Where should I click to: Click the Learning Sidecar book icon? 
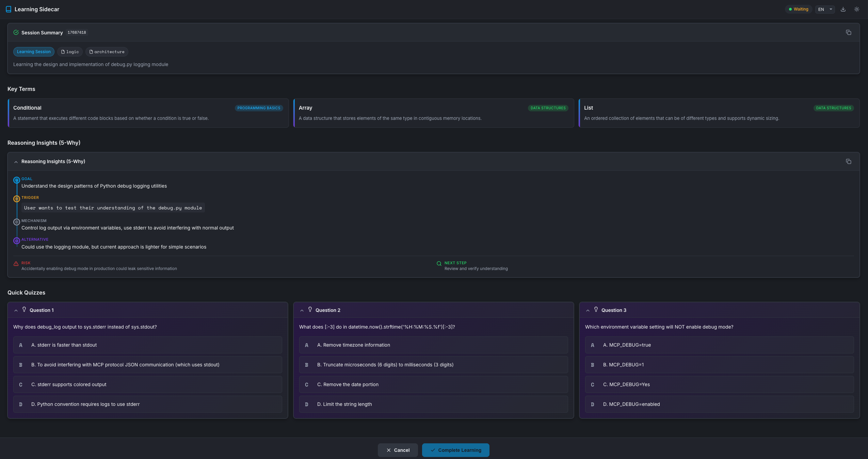pyautogui.click(x=8, y=9)
